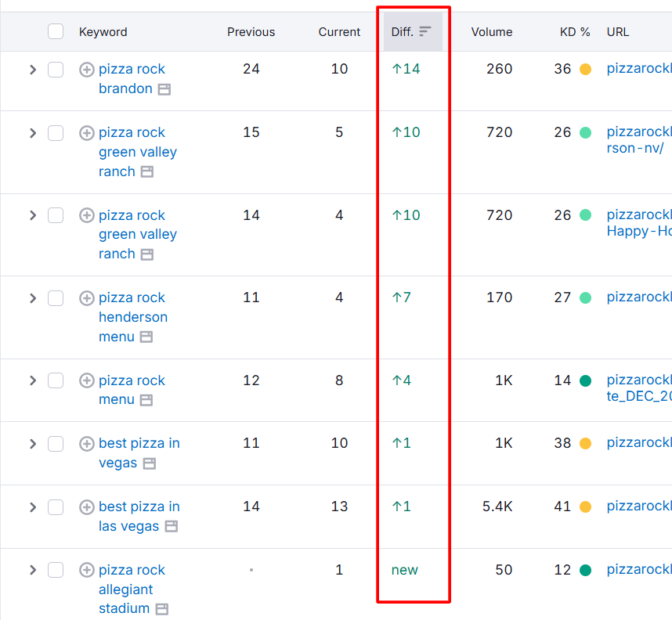The width and height of the screenshot is (672, 620).
Task: Open the URL ending in rson-nv/
Action: (x=639, y=139)
